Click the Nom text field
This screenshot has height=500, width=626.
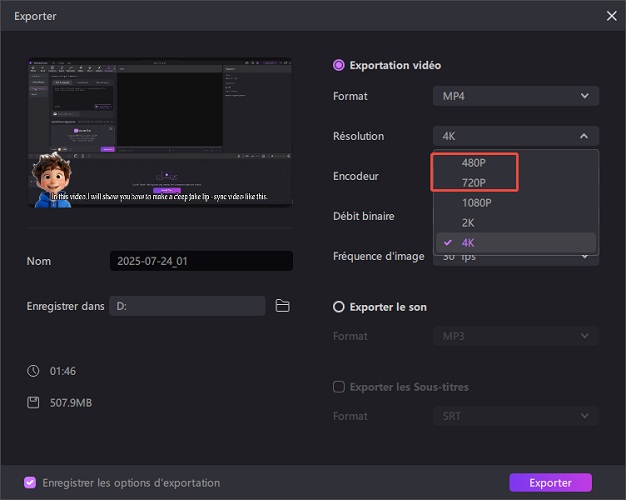coord(200,261)
